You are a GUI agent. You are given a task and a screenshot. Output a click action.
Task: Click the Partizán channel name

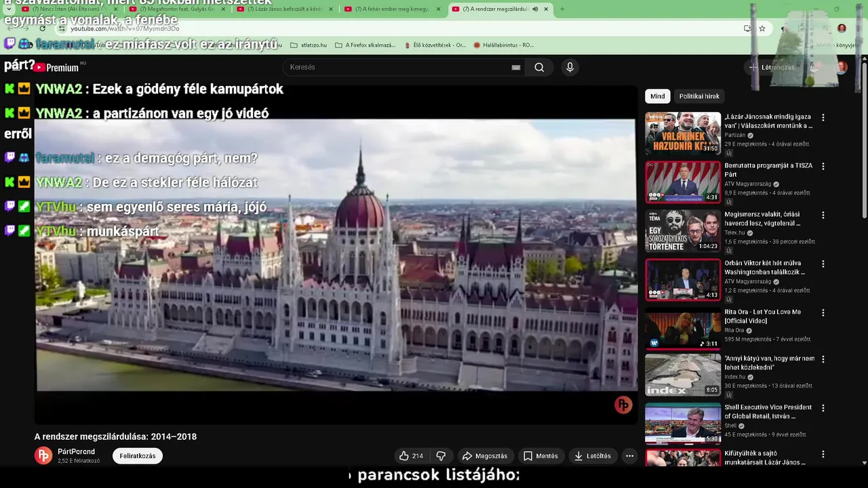(735, 135)
